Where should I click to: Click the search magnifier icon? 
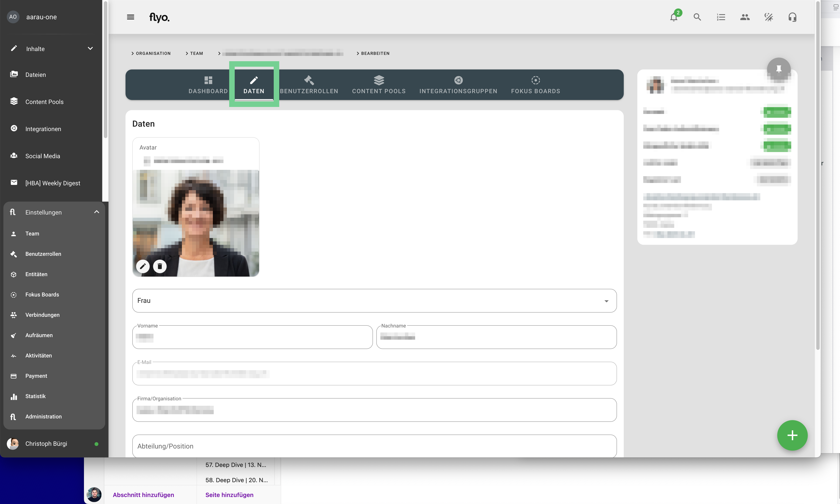(x=697, y=17)
